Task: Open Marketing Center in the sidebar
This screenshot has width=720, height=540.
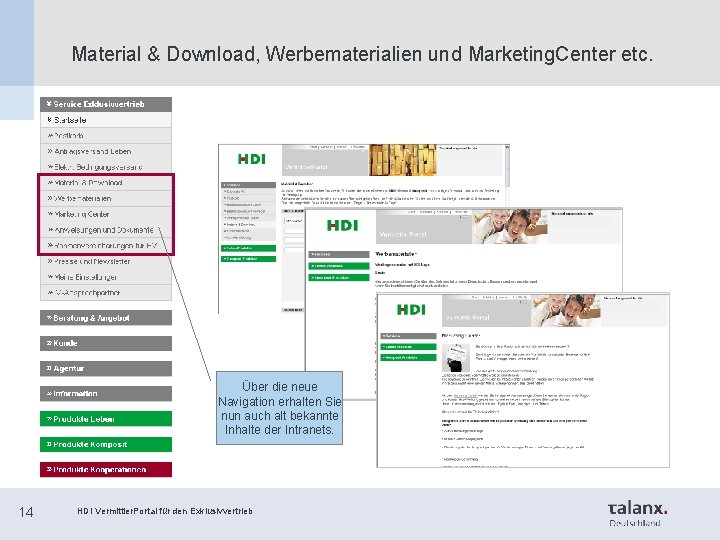Action: [106, 214]
